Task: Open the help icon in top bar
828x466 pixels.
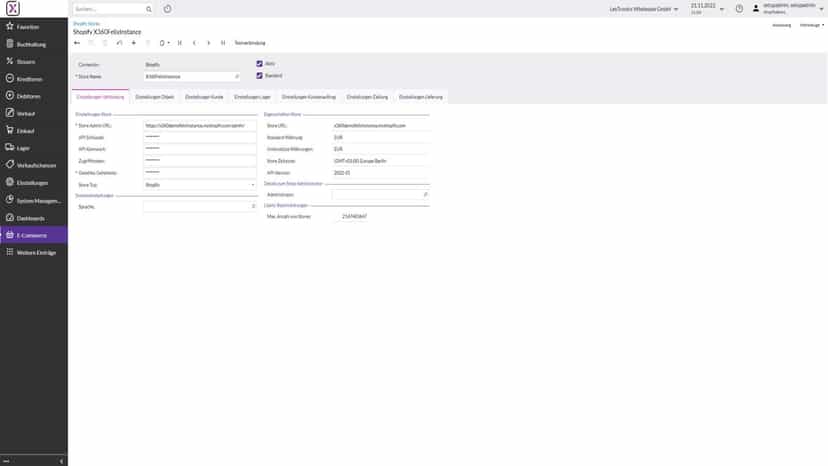Action: tap(739, 9)
